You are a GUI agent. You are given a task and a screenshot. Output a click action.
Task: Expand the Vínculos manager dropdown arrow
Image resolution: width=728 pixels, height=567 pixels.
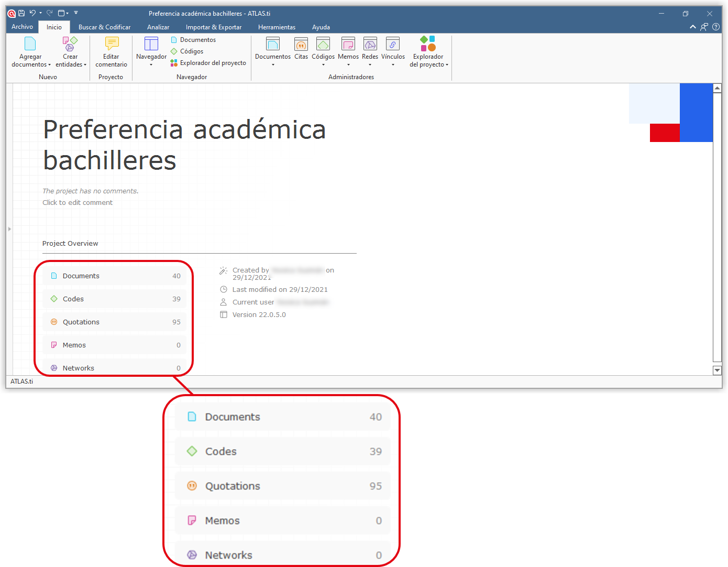[x=393, y=65]
